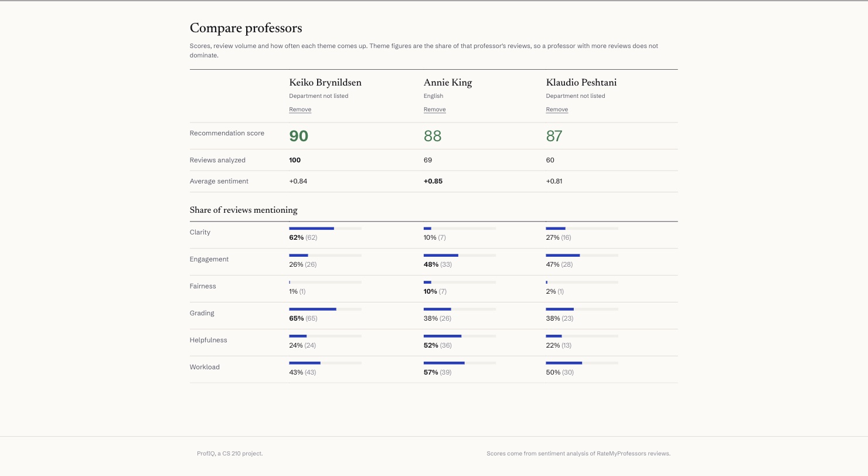The image size is (868, 476).
Task: Click the 60 reviews analyzed value
Action: (x=550, y=160)
